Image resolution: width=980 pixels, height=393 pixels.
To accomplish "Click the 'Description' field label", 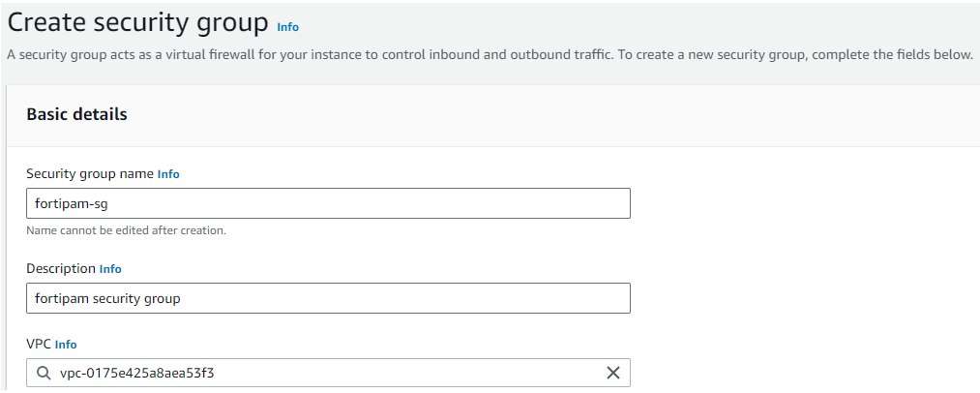I will coord(61,269).
